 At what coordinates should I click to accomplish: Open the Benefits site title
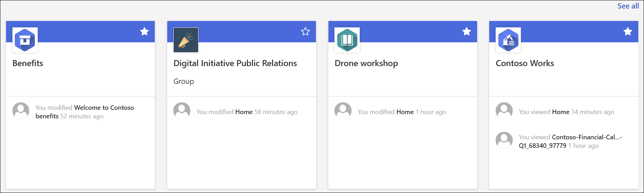[x=28, y=63]
